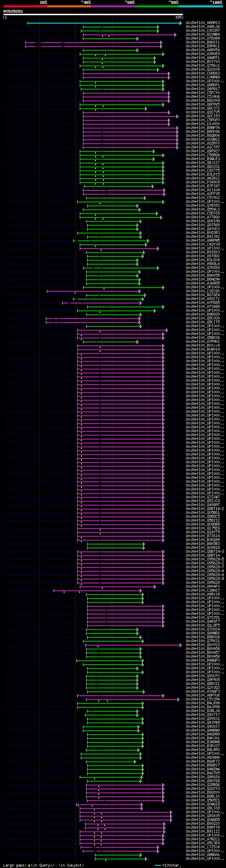Select the UniRef100_Q7SYD1 label
This screenshot has width=226, height=868.
click(x=203, y=618)
